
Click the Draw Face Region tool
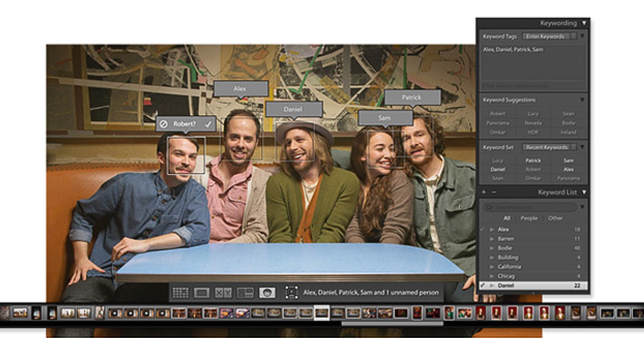tap(291, 293)
